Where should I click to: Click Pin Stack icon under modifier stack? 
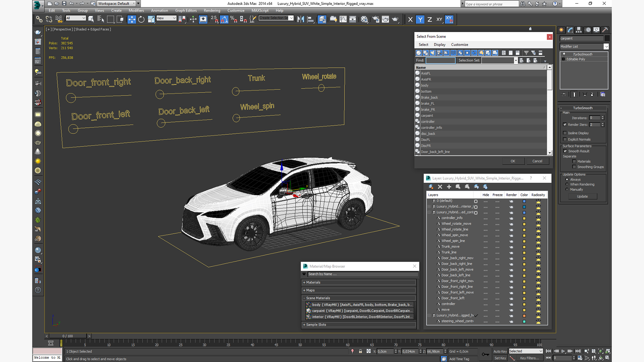pos(564,95)
